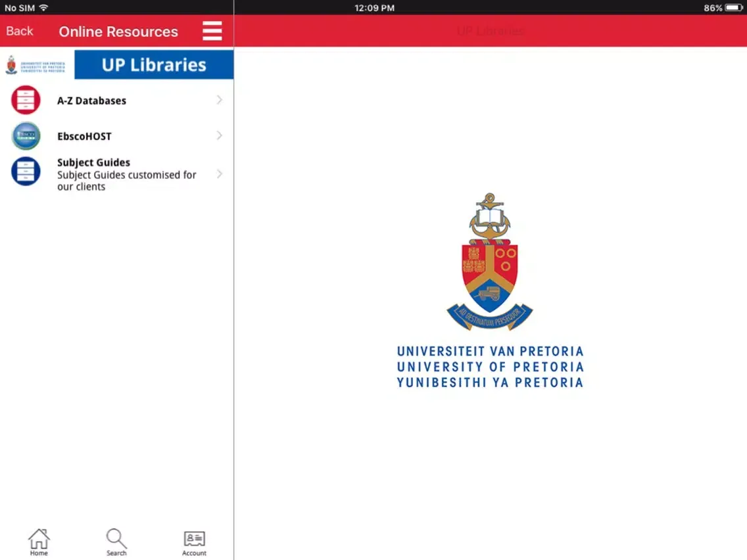Tap the Wi-Fi status icon
This screenshot has height=560, width=747.
click(44, 8)
